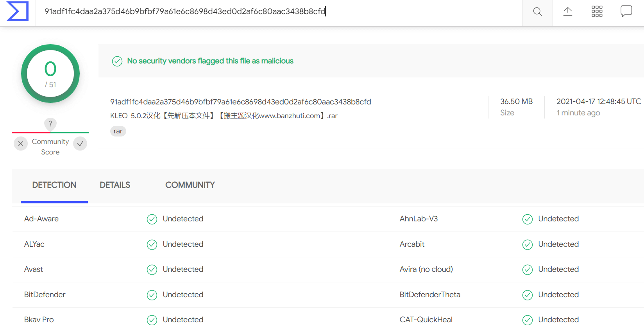The height and width of the screenshot is (325, 644).
Task: Open the COMMUNITY tab
Action: [190, 185]
